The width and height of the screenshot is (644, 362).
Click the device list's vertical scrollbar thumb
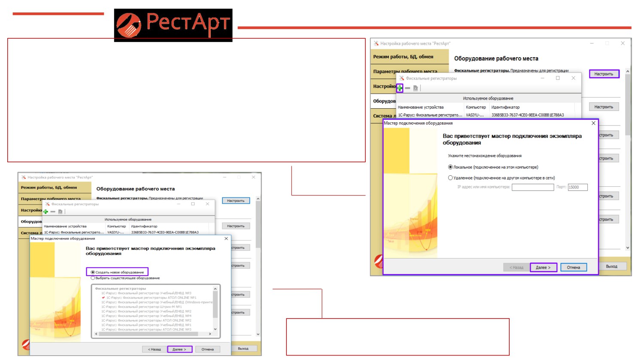coord(216,305)
